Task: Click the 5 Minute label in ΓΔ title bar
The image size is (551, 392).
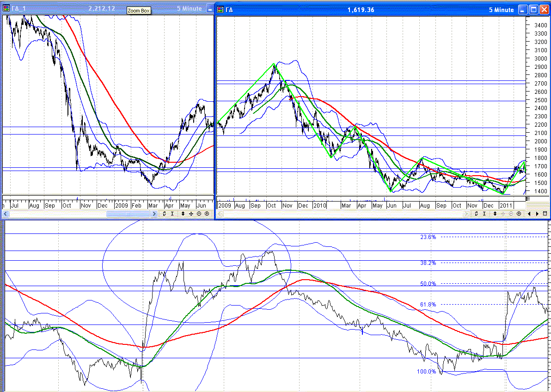Action: 501,9
